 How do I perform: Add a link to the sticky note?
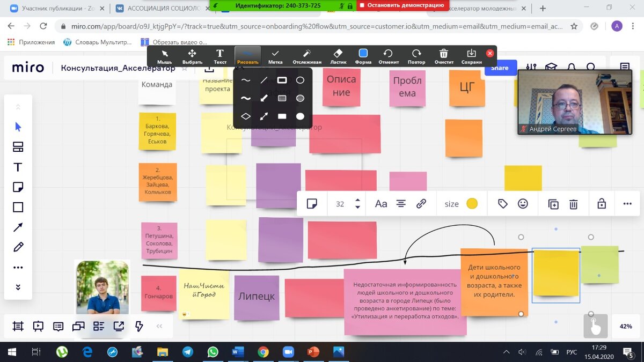(421, 204)
